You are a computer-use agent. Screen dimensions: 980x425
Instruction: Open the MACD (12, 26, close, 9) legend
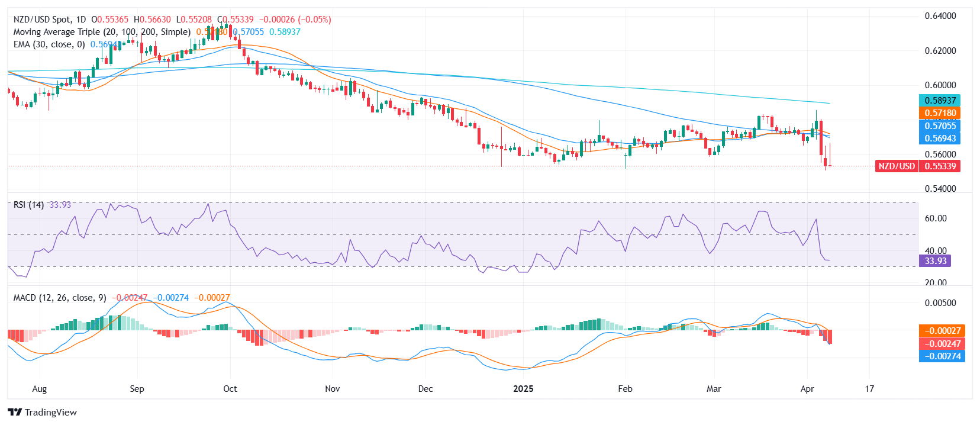60,298
